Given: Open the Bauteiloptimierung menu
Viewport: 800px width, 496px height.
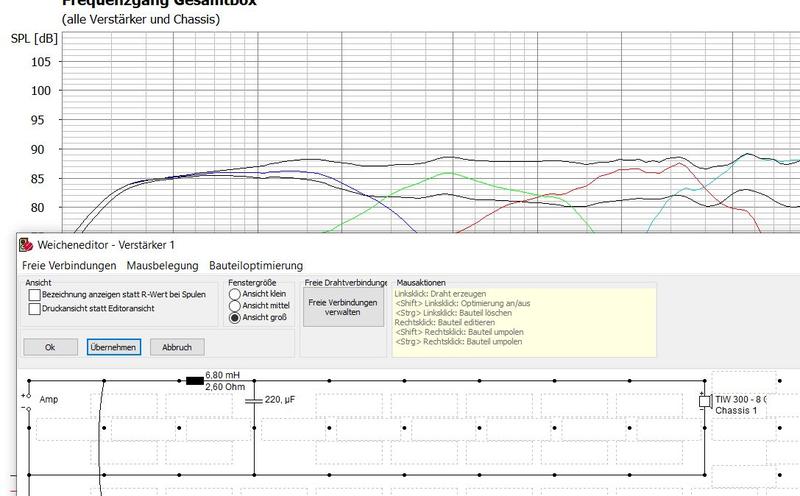Looking at the screenshot, I should pos(255,266).
